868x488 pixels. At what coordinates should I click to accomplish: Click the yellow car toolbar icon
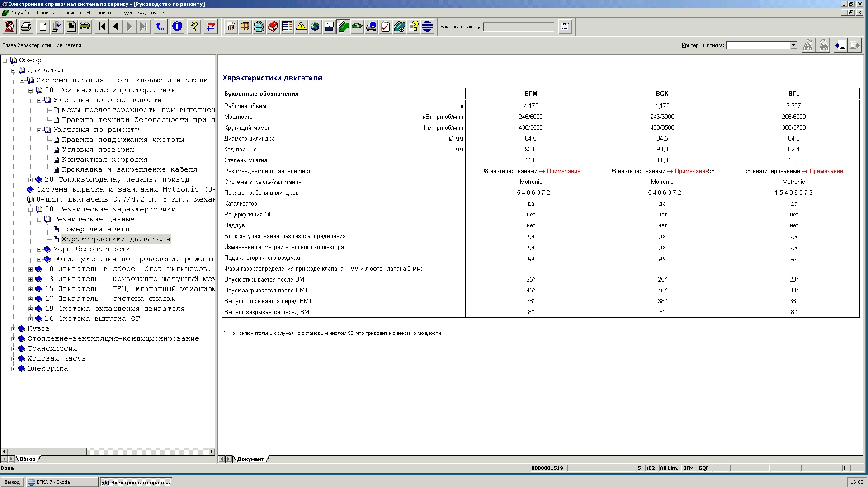(x=85, y=27)
